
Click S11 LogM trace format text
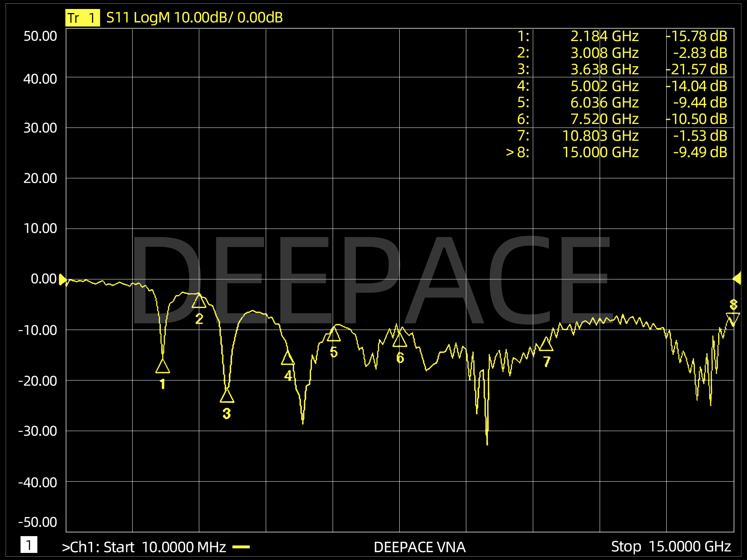(138, 18)
